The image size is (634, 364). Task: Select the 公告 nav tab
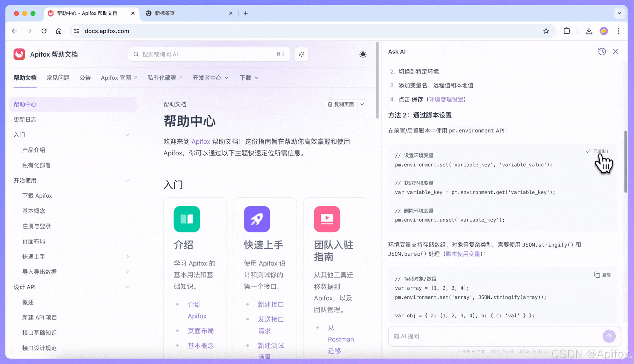[x=85, y=78]
